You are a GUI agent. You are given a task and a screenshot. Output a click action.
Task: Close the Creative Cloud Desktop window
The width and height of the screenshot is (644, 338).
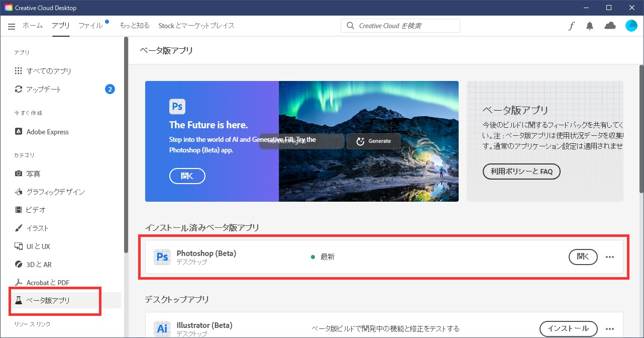point(632,8)
